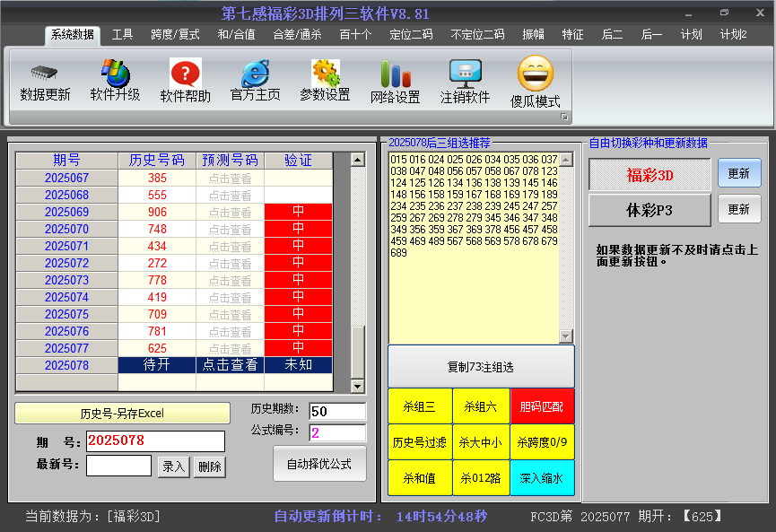The width and height of the screenshot is (776, 532).
Task: Click the 验证 column header
Action: [299, 161]
